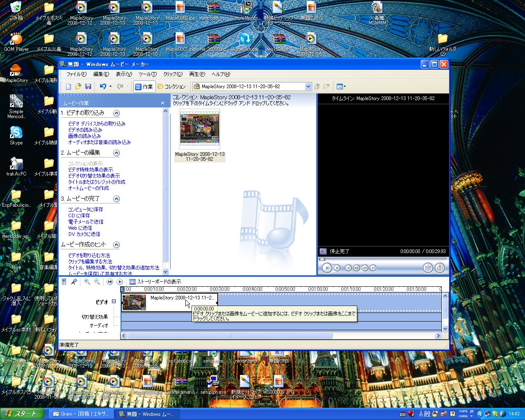525x420 pixels.
Task: Undo the last action
Action: pyautogui.click(x=103, y=87)
